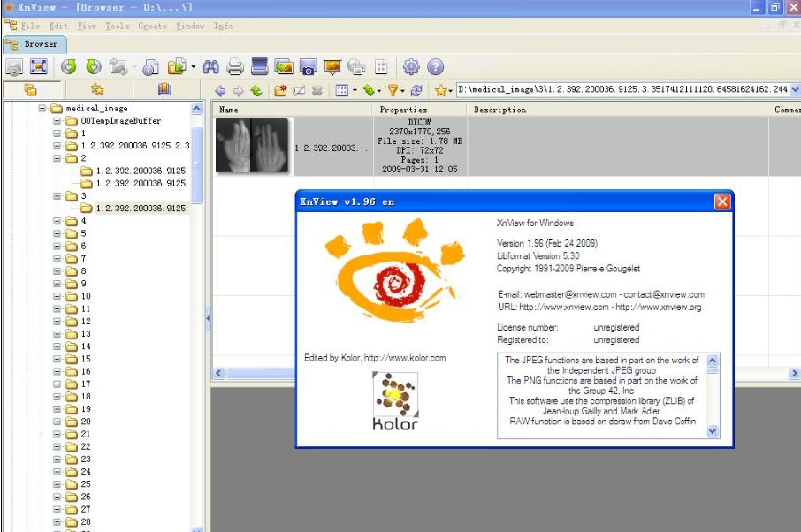Viewport: 801px width, 532px height.
Task: Launch slideshow with the projector-screen icon
Action: pyautogui.click(x=332, y=67)
